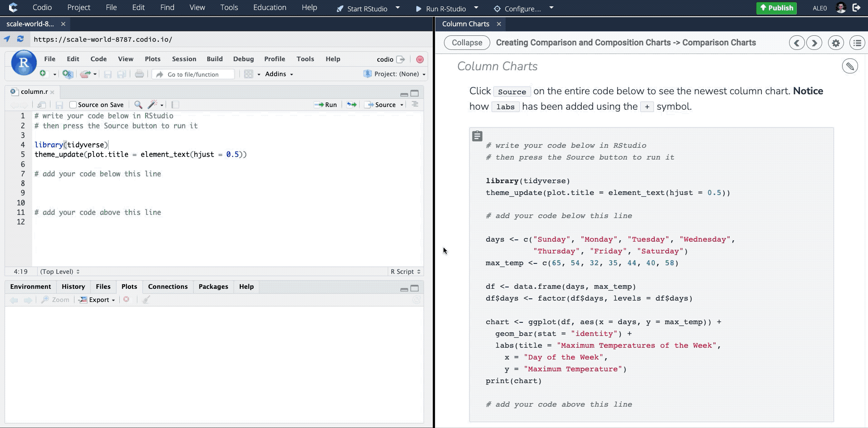Image resolution: width=868 pixels, height=428 pixels.
Task: Expand the Project: (None) dropdown
Action: coord(394,74)
